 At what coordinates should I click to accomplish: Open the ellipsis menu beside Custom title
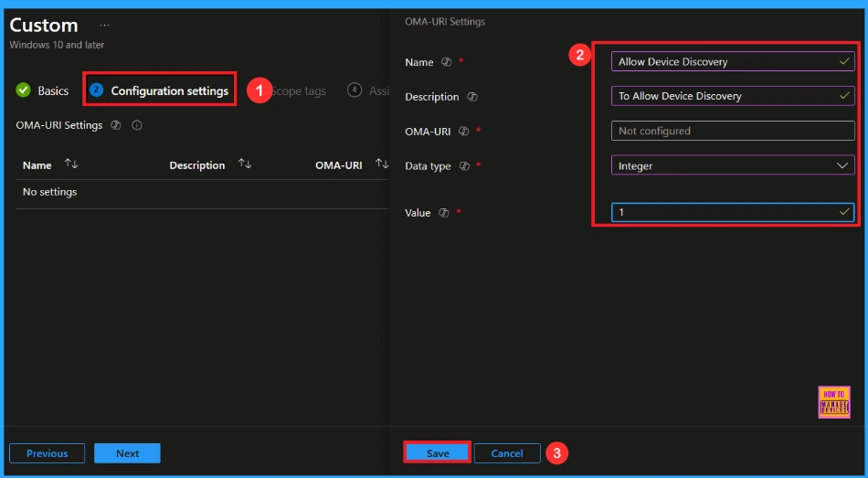pos(104,26)
